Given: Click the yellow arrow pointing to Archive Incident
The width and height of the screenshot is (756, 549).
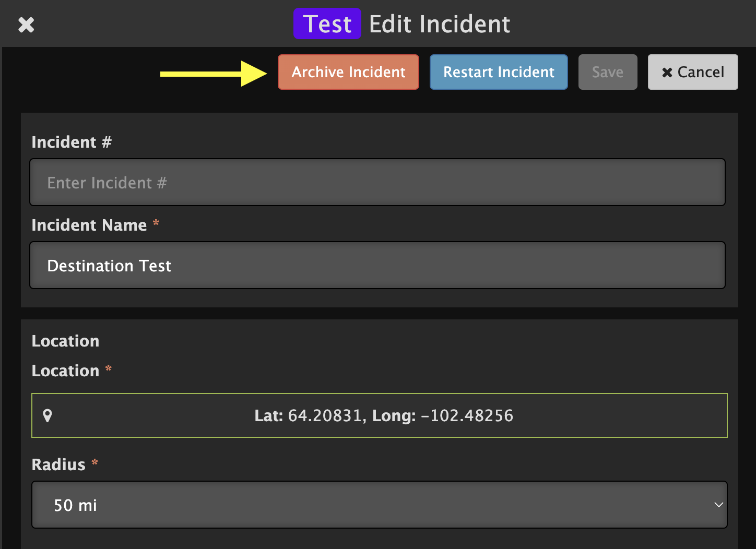Looking at the screenshot, I should pyautogui.click(x=214, y=74).
